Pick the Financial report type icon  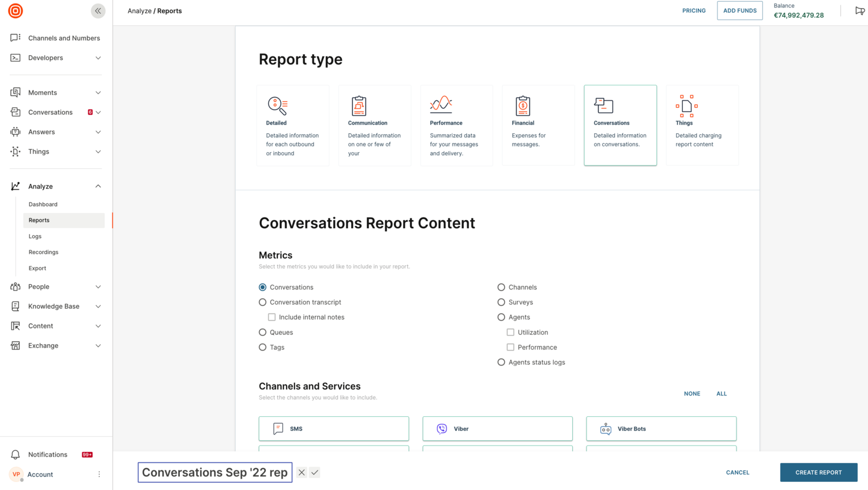(x=523, y=104)
